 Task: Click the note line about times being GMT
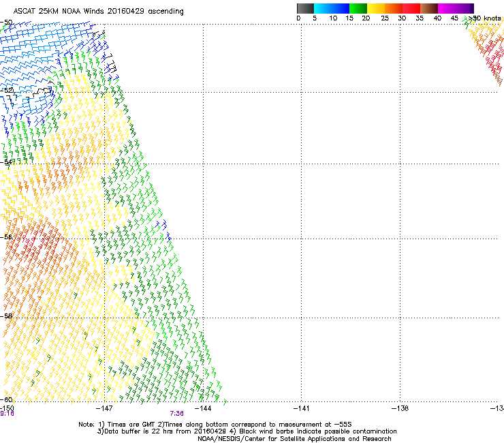pyautogui.click(x=215, y=425)
